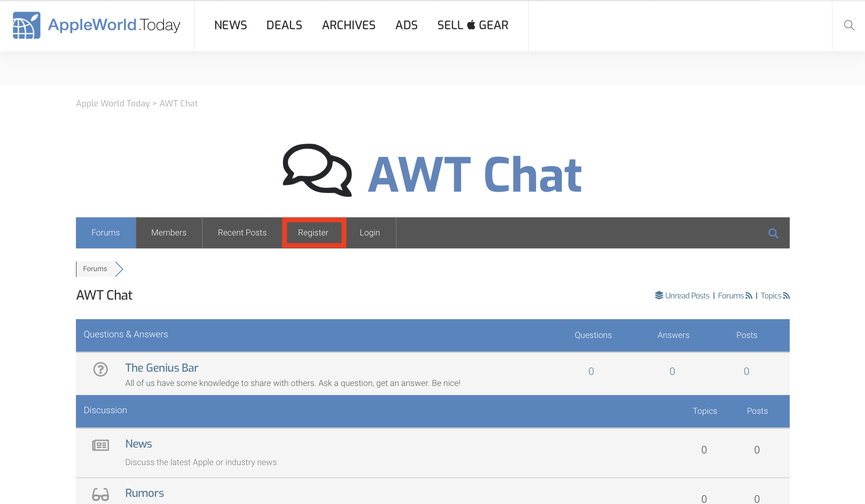Click the Apple World Today breadcrumb link
865x504 pixels.
(x=113, y=103)
